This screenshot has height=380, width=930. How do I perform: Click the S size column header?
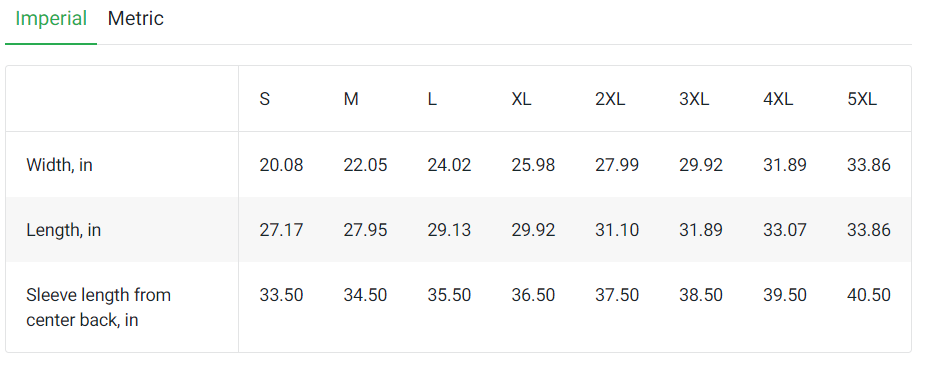[265, 99]
